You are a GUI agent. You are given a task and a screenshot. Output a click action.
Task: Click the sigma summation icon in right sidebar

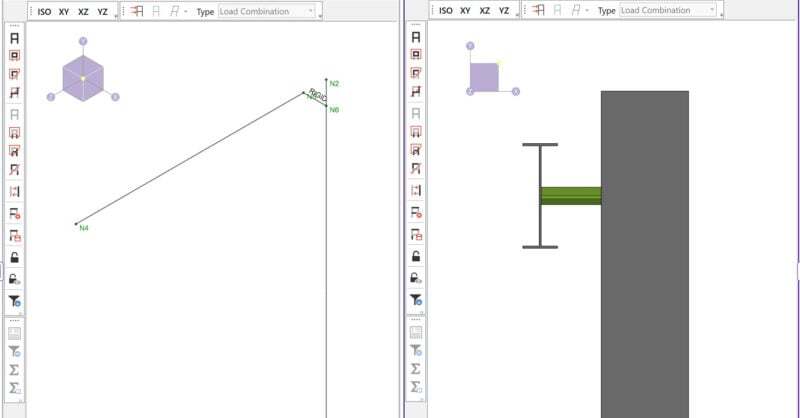pos(414,369)
